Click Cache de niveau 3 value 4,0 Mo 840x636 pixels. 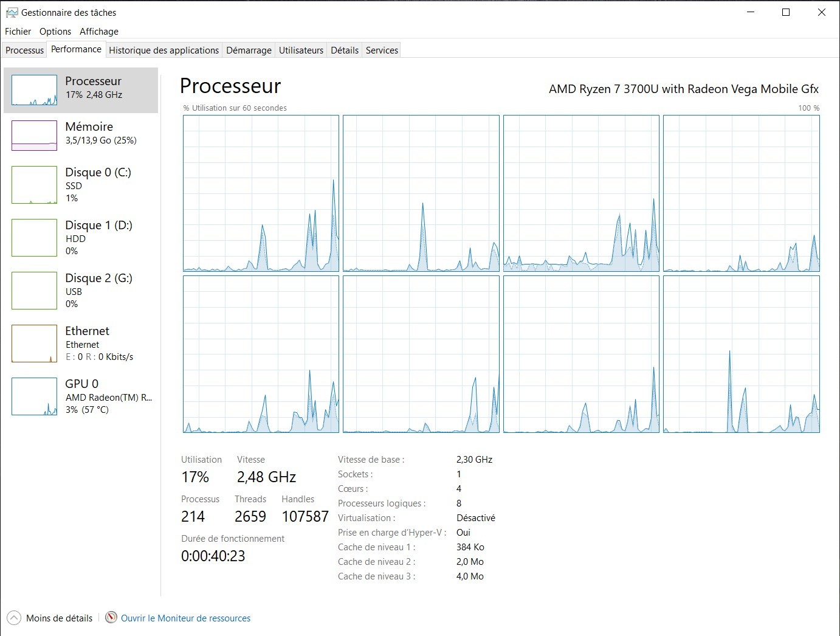470,576
